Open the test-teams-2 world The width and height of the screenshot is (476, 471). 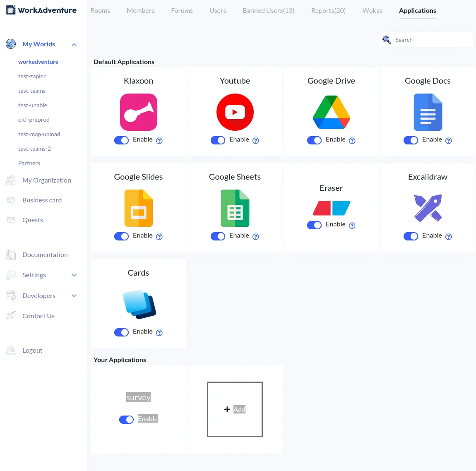coord(35,149)
